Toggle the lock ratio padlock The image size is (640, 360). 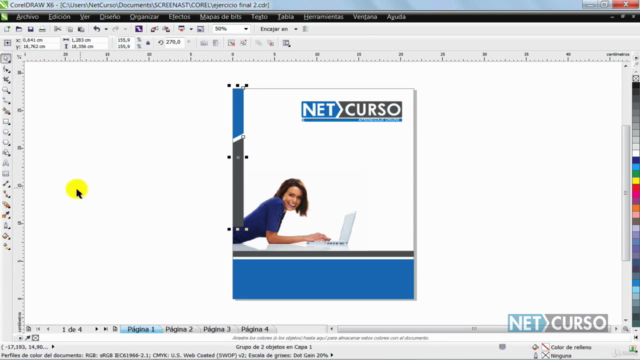pyautogui.click(x=148, y=43)
